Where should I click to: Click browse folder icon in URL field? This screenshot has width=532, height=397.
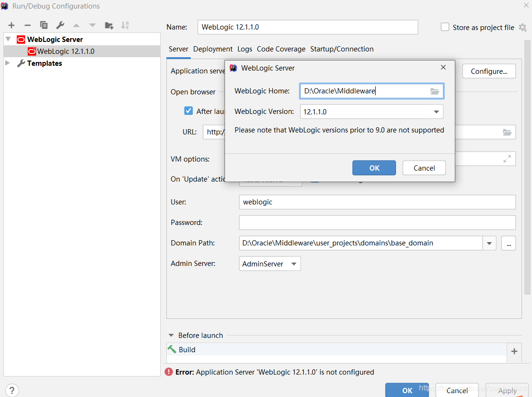click(507, 132)
